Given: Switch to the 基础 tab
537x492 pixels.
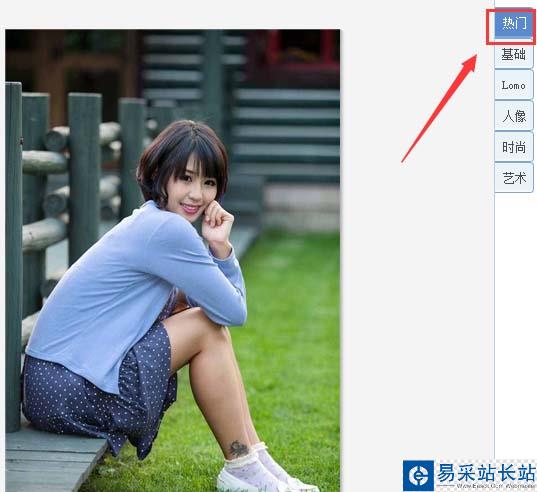Looking at the screenshot, I should pos(514,55).
